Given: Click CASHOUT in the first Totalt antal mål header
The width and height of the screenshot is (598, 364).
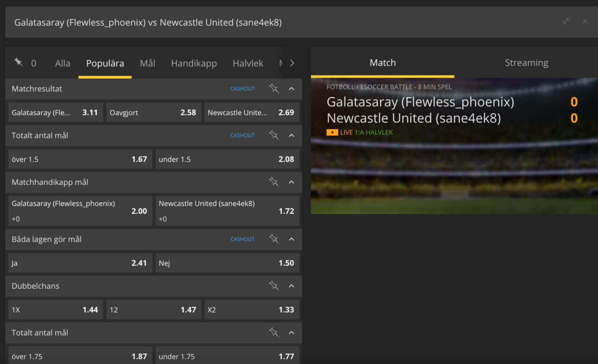Looking at the screenshot, I should point(242,135).
